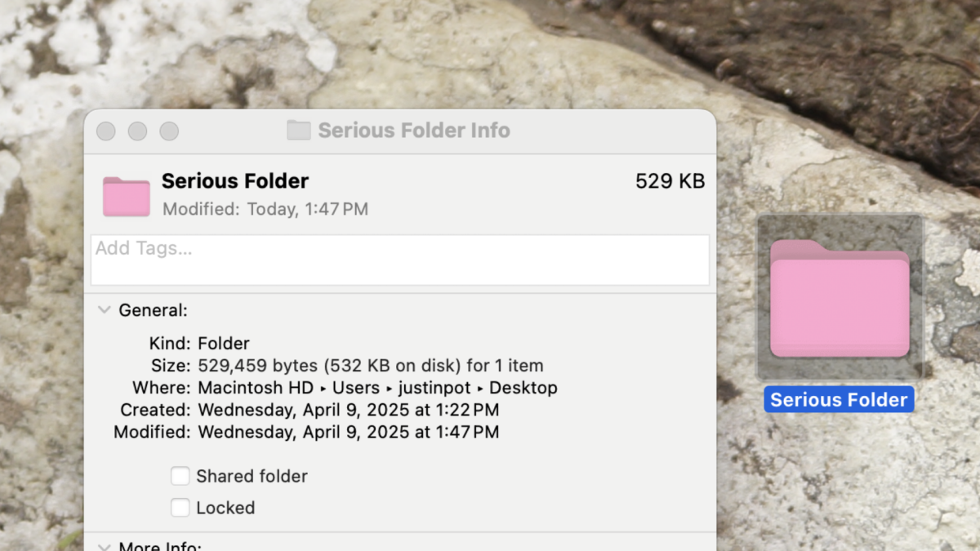Toggle the Locked checkbox
Image resolution: width=980 pixels, height=551 pixels.
coord(180,508)
